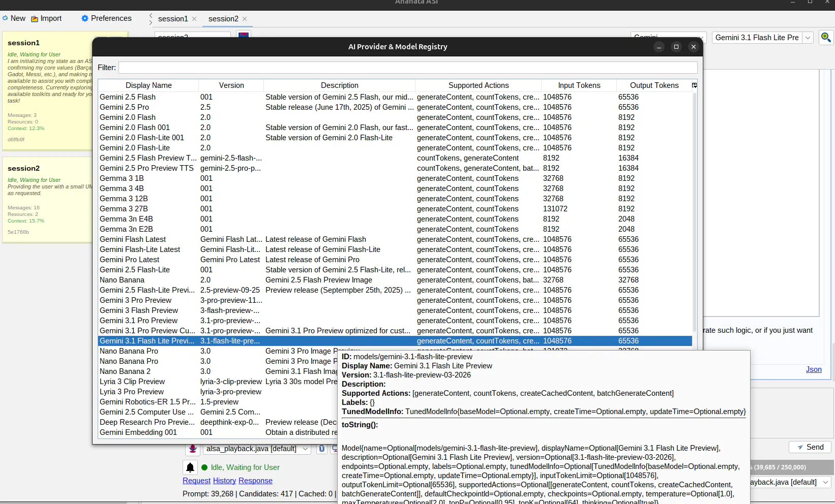Select the session2 card in sidebar
Screen dimensions: 835x504
[x=47, y=200]
